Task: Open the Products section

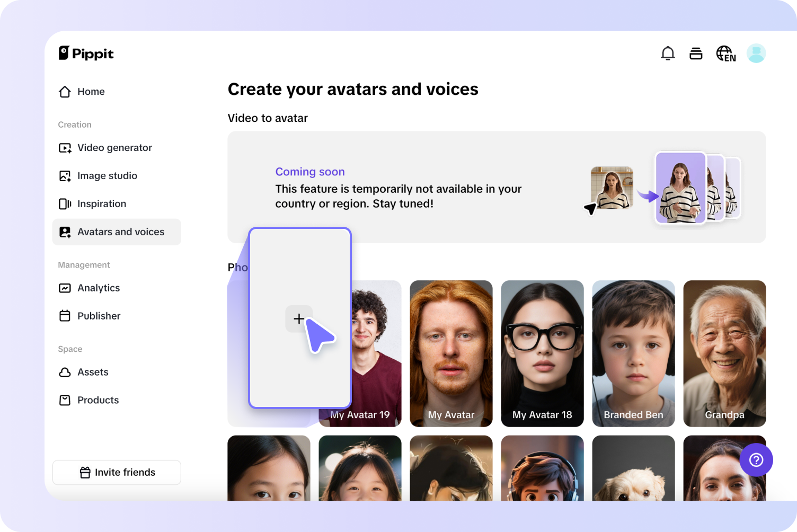Action: click(98, 400)
